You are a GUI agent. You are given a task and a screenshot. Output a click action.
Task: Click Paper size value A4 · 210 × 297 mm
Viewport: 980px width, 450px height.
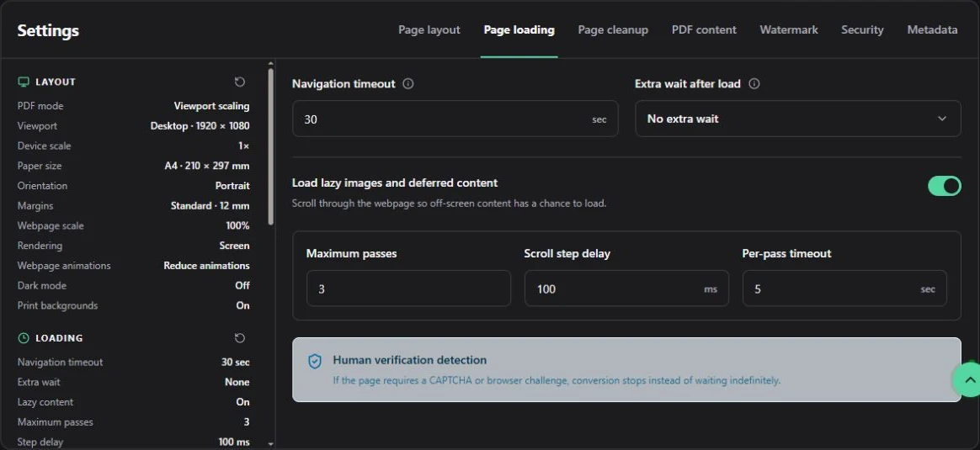pyautogui.click(x=207, y=166)
